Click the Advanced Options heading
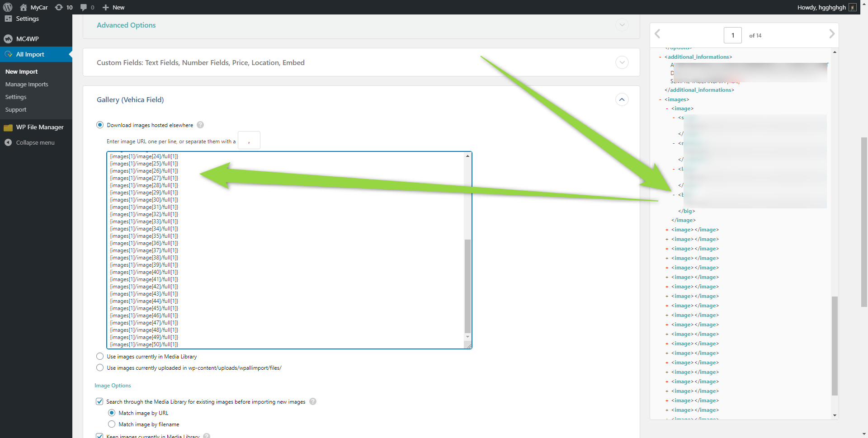Image resolution: width=868 pixels, height=438 pixels. click(x=126, y=25)
